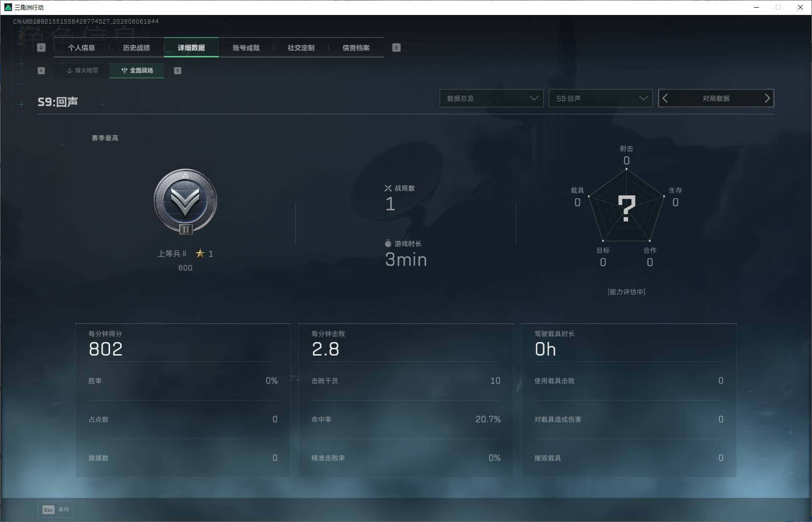Click the 摧毁载具 row
The height and width of the screenshot is (522, 812).
(x=629, y=458)
